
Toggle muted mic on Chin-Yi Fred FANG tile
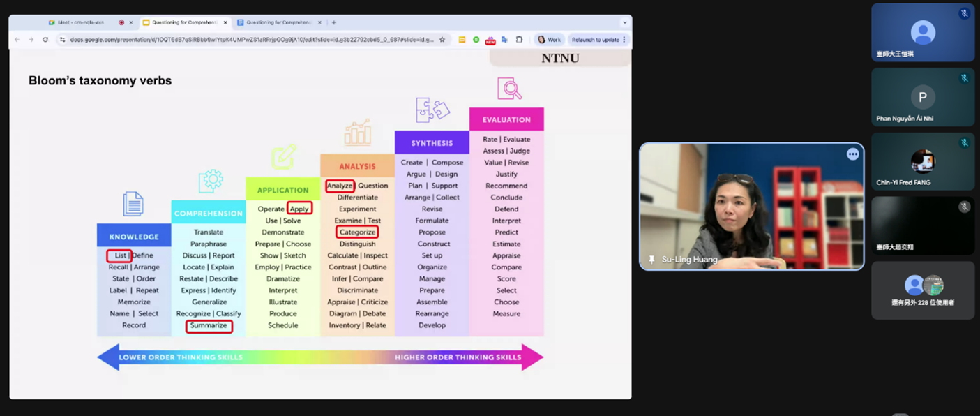[x=964, y=142]
